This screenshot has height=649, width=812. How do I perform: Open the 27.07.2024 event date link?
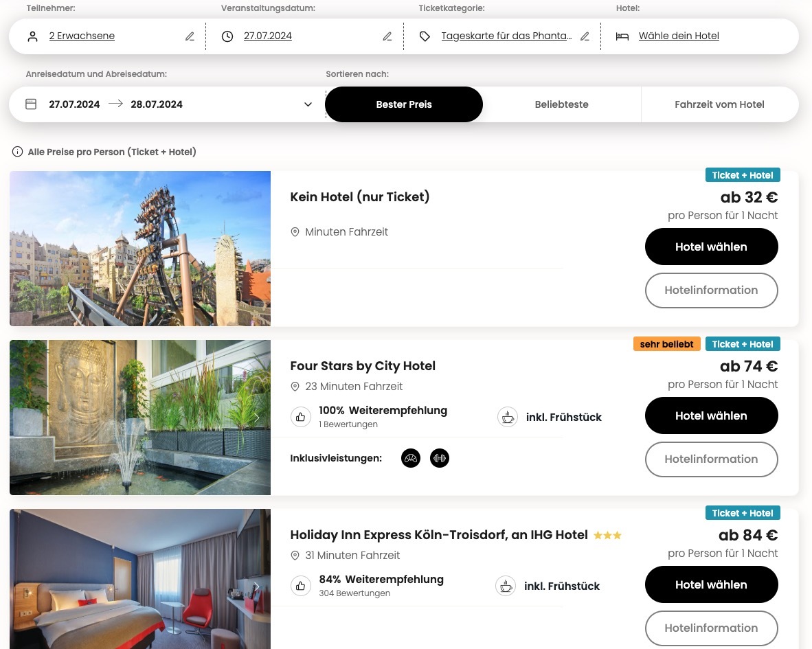pyautogui.click(x=268, y=36)
